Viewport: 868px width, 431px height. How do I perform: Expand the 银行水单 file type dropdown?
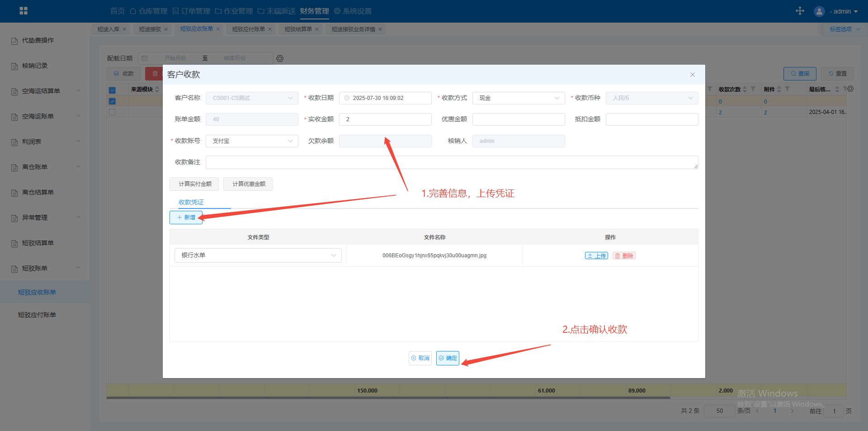(x=258, y=256)
